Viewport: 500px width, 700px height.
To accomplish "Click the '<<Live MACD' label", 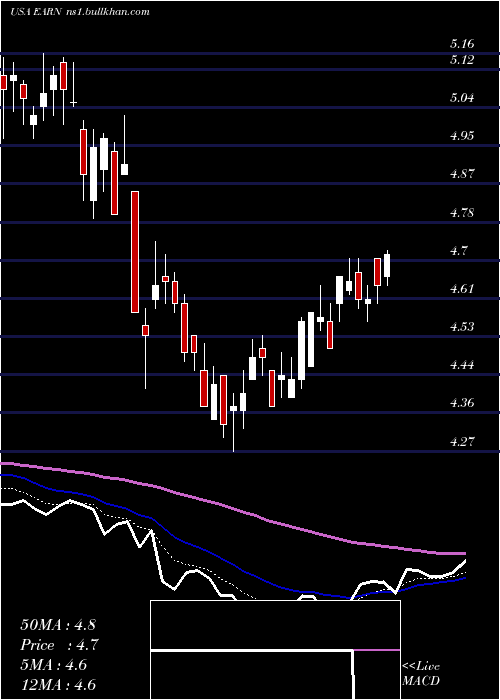I will point(421,674).
